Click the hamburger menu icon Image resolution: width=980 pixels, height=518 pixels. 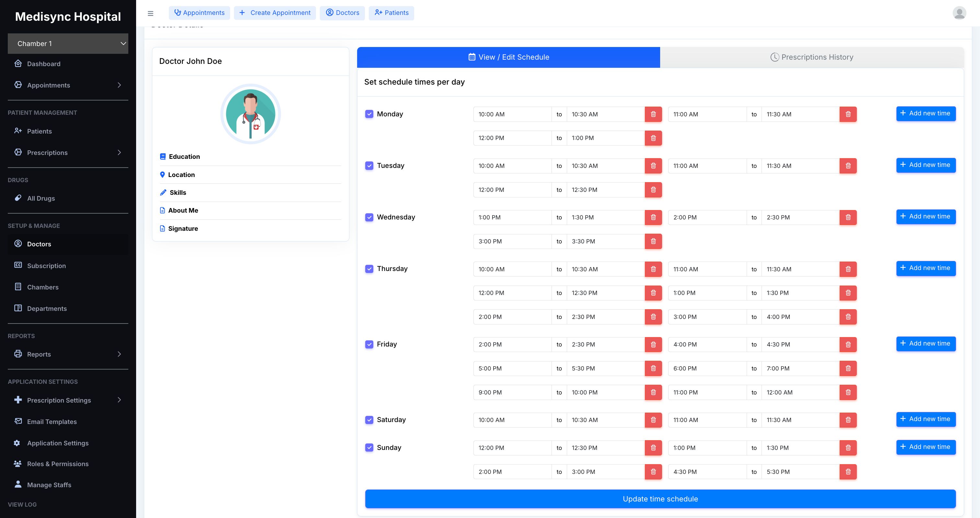click(x=150, y=13)
